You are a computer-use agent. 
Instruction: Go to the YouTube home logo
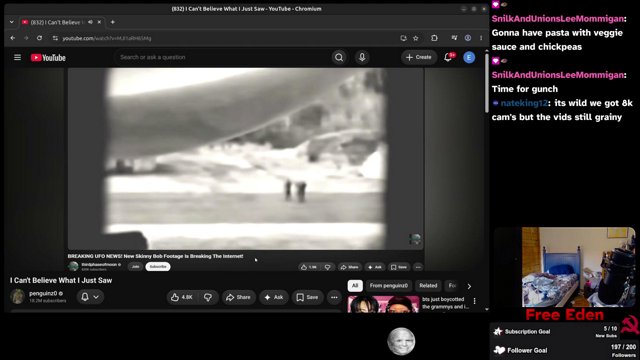(x=48, y=58)
